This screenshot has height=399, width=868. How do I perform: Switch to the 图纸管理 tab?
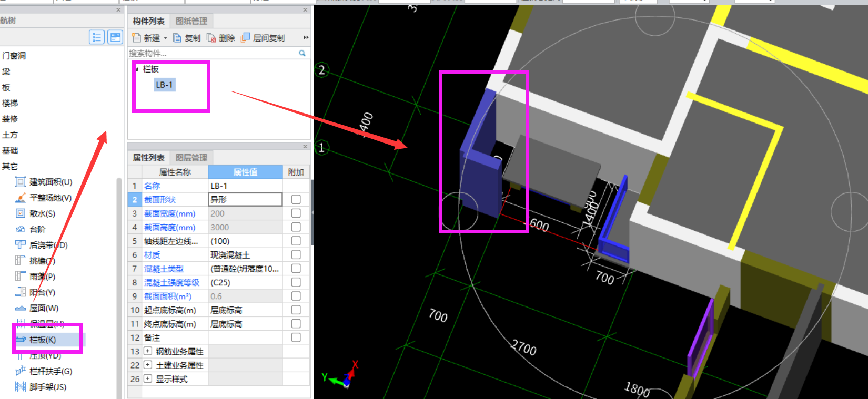click(x=191, y=21)
